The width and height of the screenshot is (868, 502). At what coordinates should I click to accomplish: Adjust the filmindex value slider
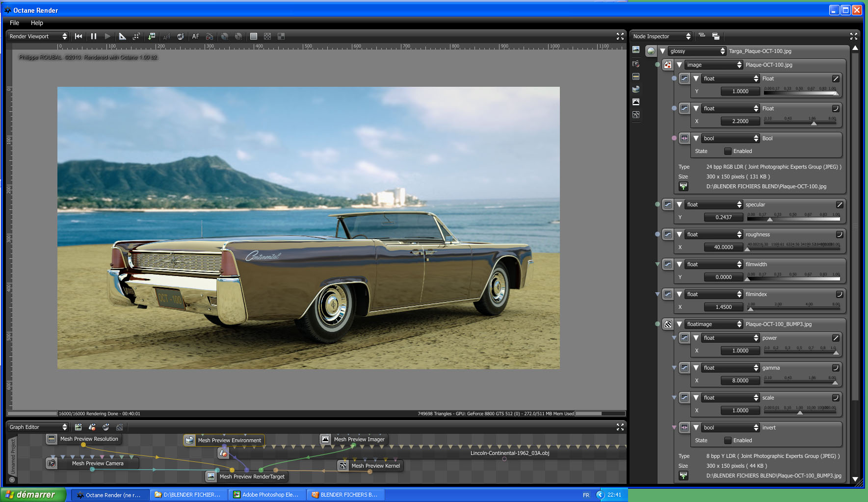tap(793, 307)
